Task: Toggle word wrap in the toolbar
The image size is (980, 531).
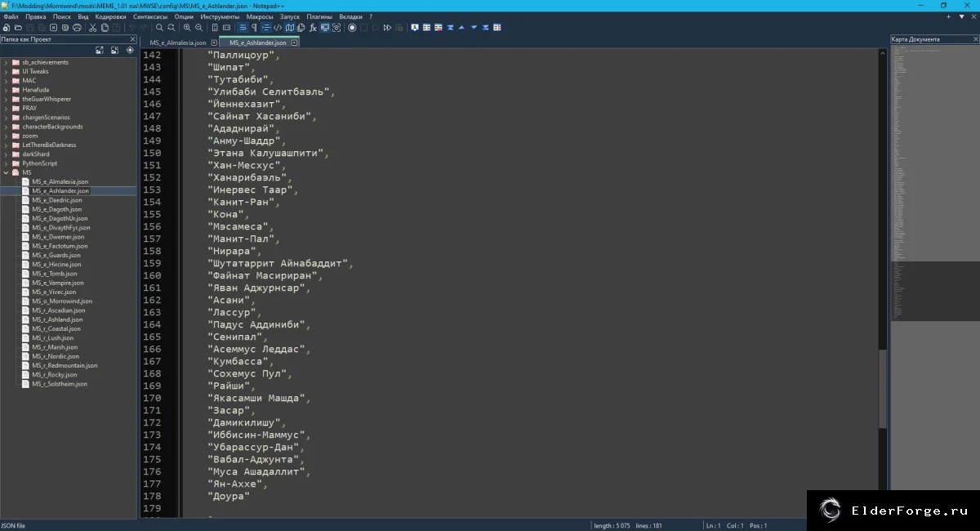Action: (243, 28)
